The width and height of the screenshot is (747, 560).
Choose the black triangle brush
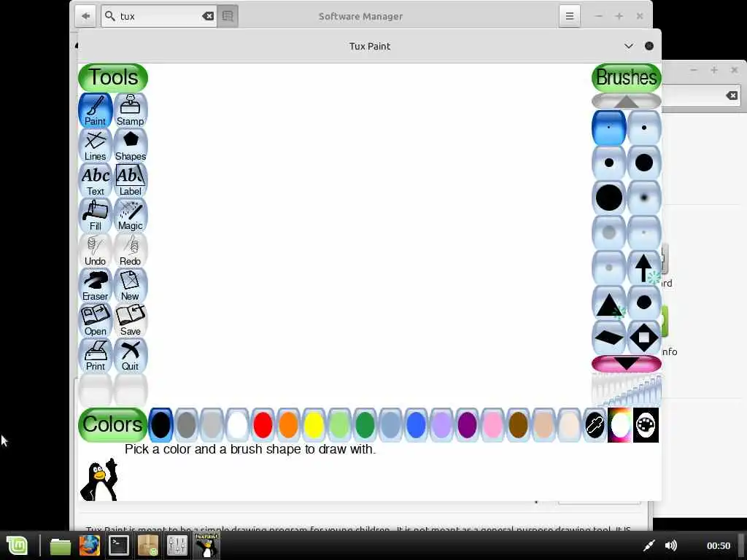pyautogui.click(x=609, y=303)
